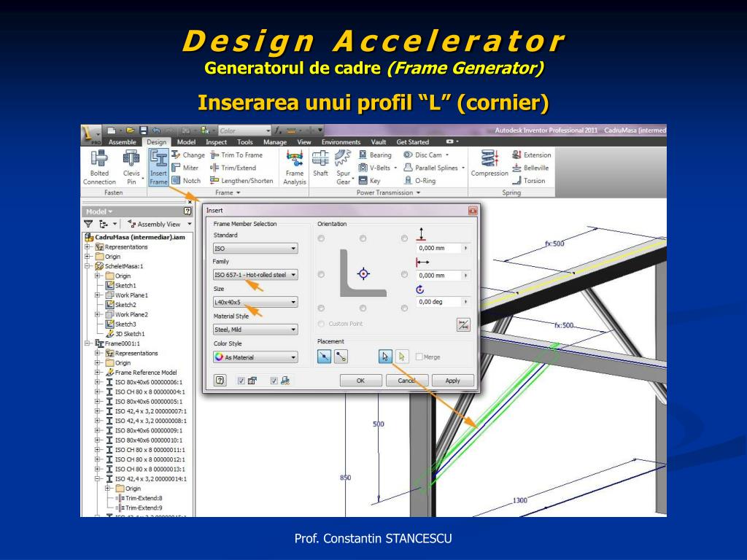This screenshot has height=560, width=747.
Task: Open the Assemble ribbon tab
Action: (x=122, y=142)
